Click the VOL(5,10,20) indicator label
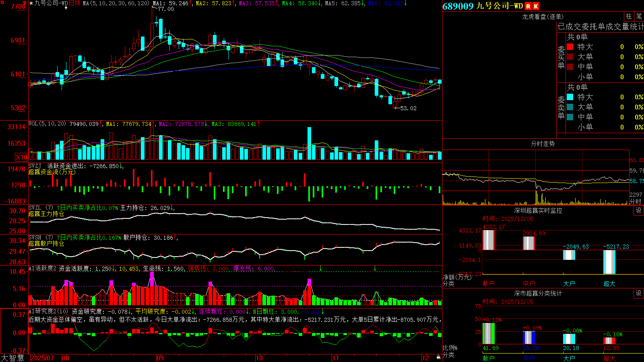This screenshot has width=644, height=362. click(x=47, y=124)
